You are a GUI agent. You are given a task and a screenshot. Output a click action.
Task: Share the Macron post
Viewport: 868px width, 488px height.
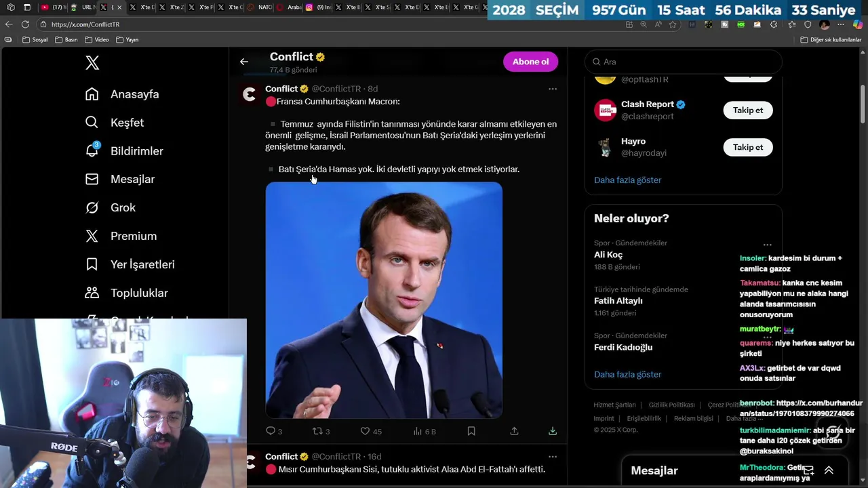point(514,431)
